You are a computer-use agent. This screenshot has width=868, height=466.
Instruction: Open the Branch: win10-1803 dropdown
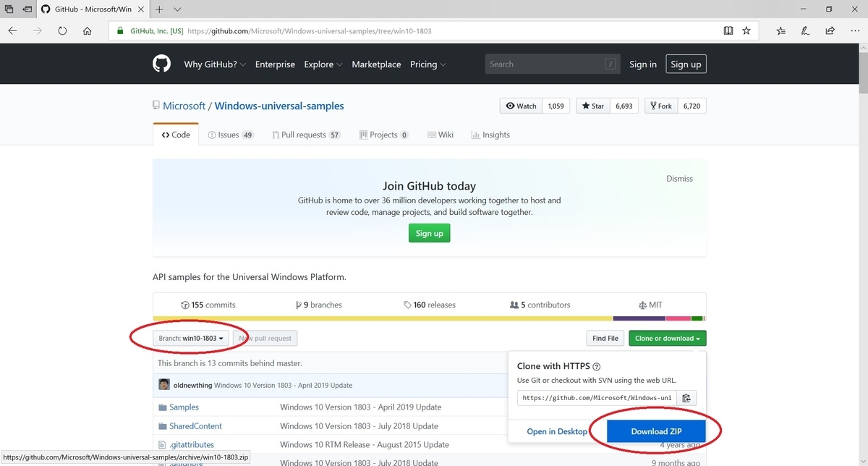point(192,338)
